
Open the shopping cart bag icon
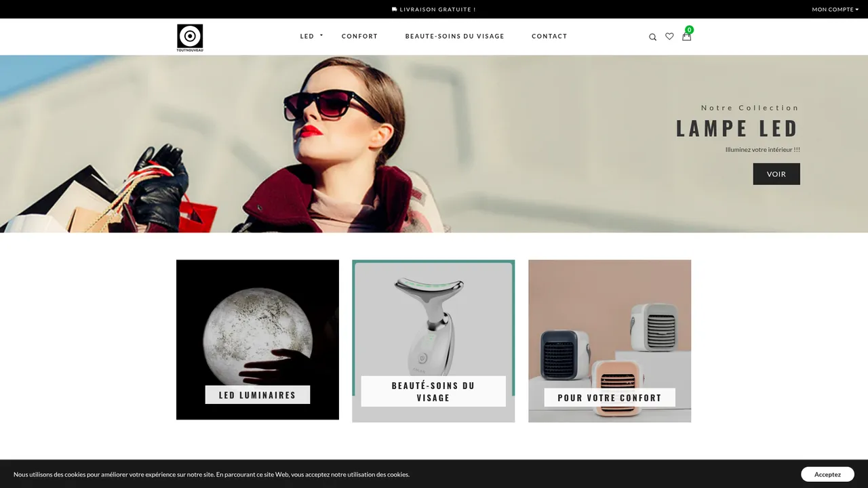pyautogui.click(x=686, y=37)
